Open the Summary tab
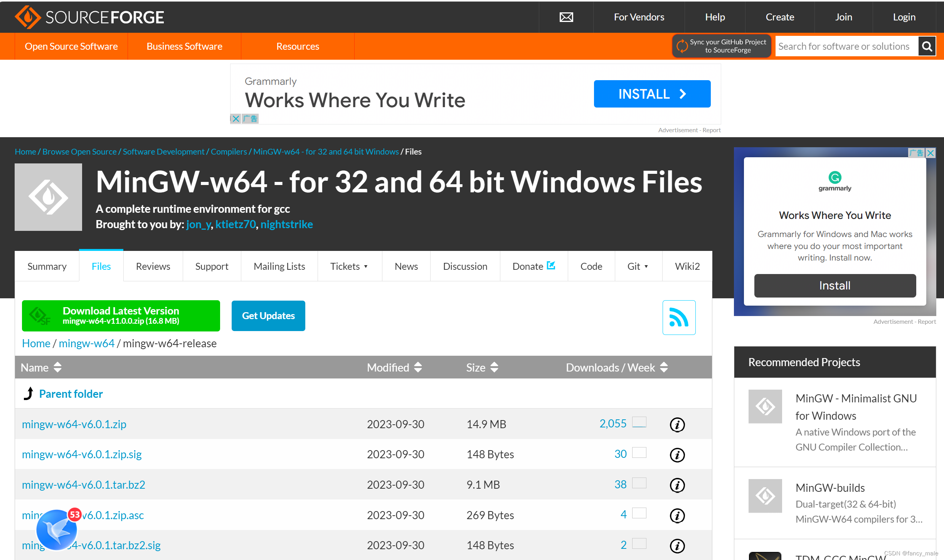The width and height of the screenshot is (944, 560). point(47,266)
